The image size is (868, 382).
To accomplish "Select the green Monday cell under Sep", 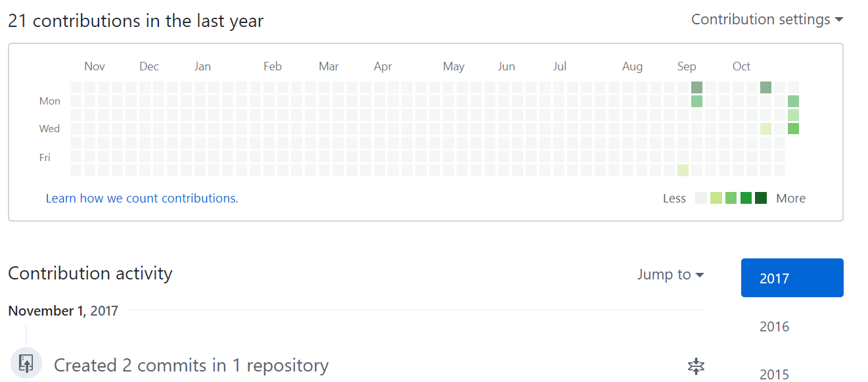I will [697, 101].
